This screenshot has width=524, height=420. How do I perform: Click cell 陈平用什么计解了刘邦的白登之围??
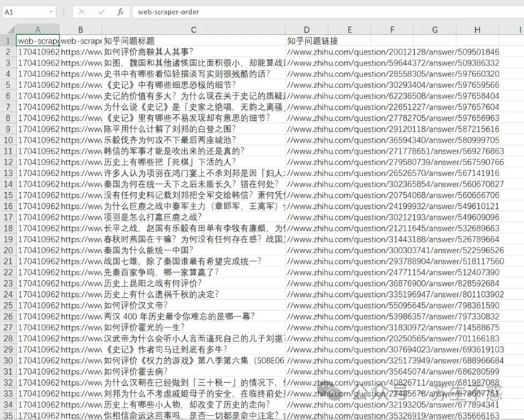194,129
